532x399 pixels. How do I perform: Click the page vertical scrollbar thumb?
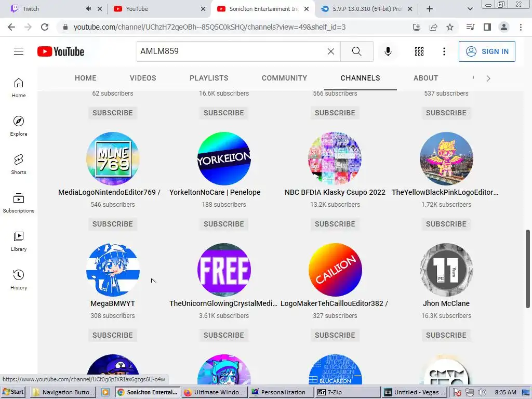(x=528, y=269)
